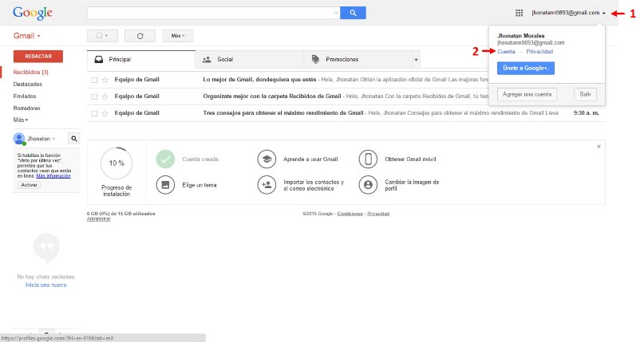Tick the checkbox for 'Lo mejor de Gmail' email
The width and height of the screenshot is (644, 342).
click(x=94, y=80)
